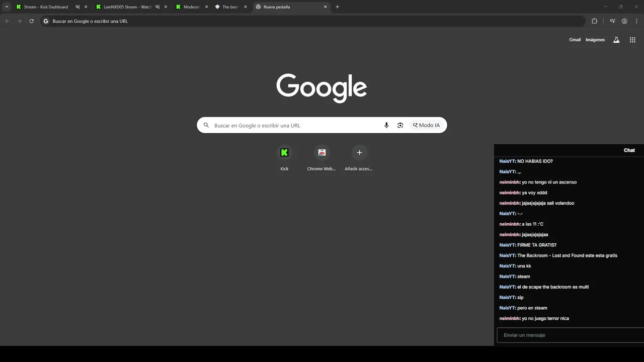The height and width of the screenshot is (362, 644).
Task: Open the Chrome Web Store shortcut
Action: coord(321,158)
